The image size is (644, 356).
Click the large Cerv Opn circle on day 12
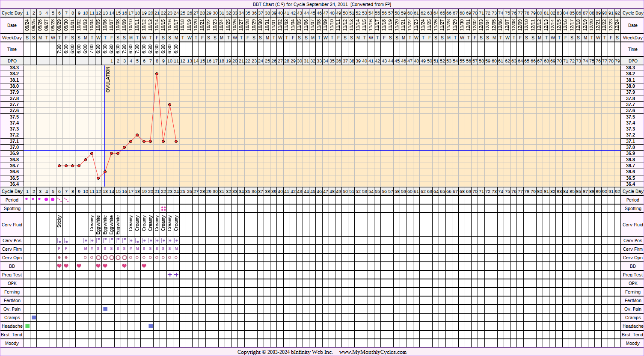98,258
